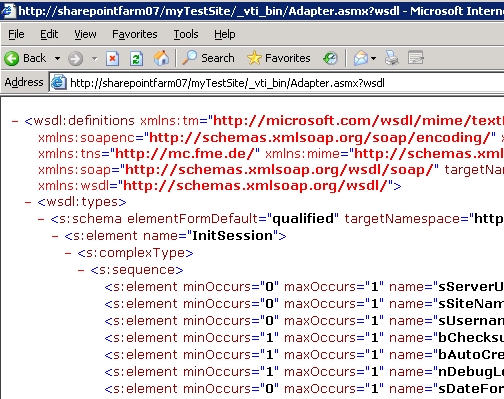
Task: Go to the Home page icon
Action: [x=161, y=58]
